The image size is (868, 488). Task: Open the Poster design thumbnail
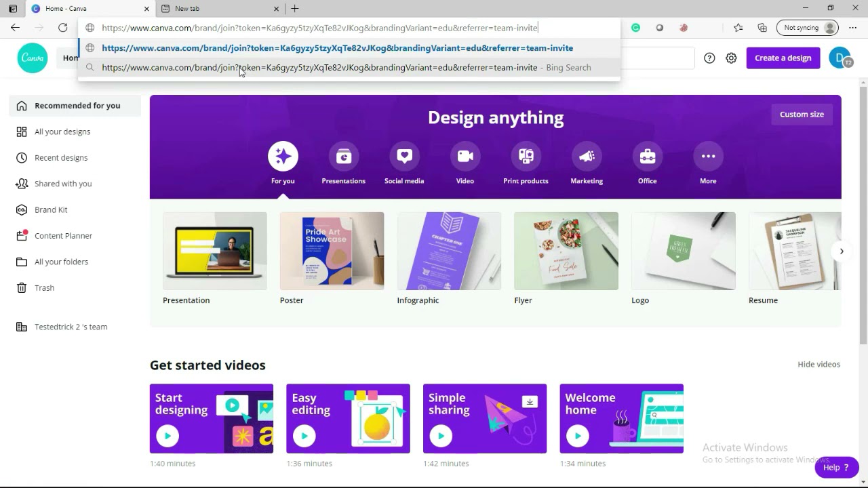pos(332,251)
